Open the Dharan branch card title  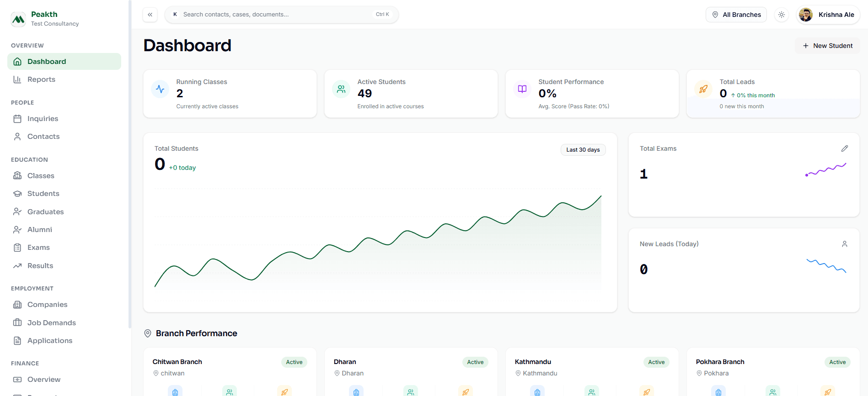point(345,362)
